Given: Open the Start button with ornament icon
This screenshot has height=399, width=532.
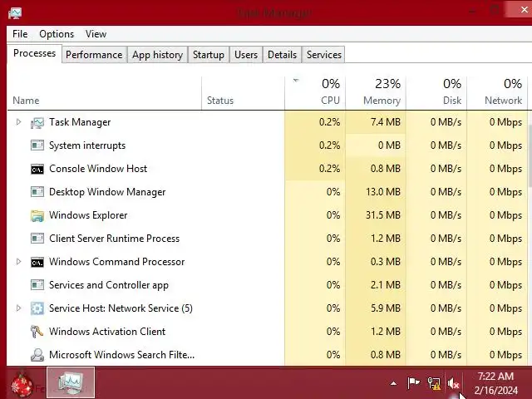Looking at the screenshot, I should tap(22, 384).
